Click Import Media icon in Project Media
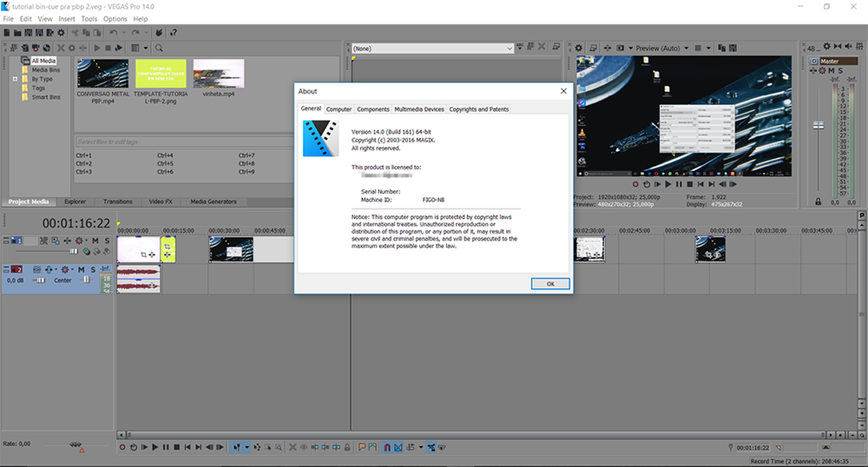 pyautogui.click(x=25, y=48)
